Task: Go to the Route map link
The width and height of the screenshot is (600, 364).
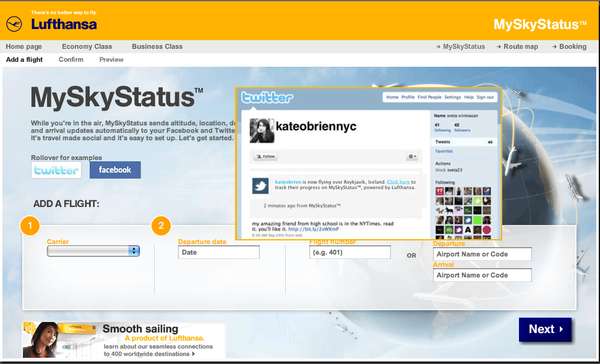Action: click(x=517, y=46)
